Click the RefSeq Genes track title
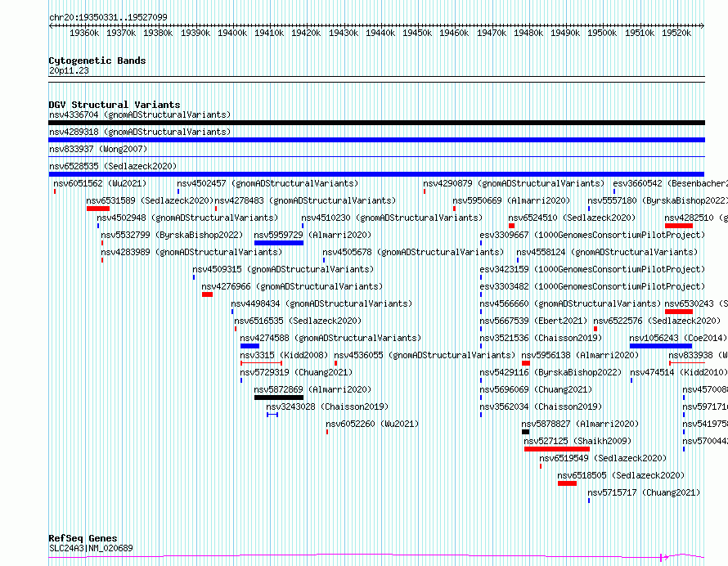This screenshot has height=566, width=728. click(83, 539)
